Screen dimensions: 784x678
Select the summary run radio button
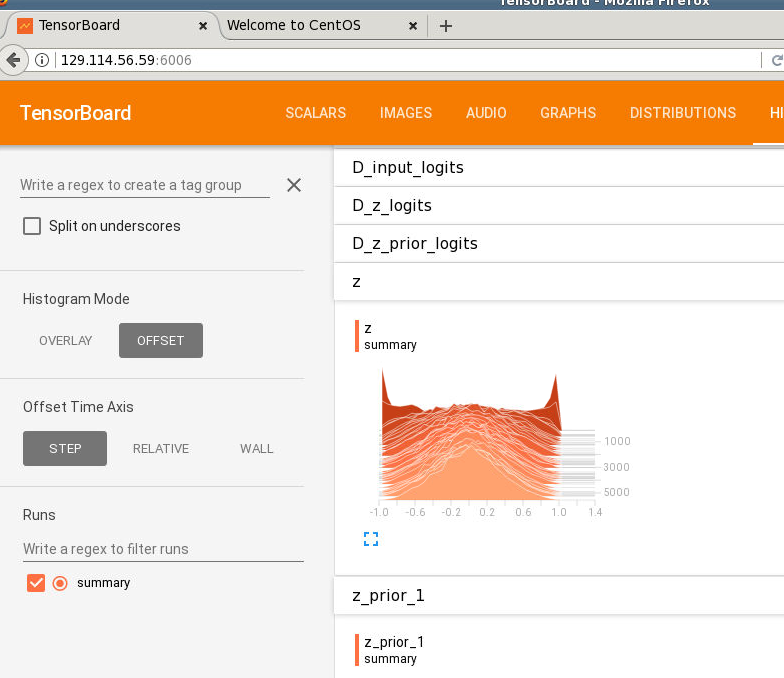[60, 583]
